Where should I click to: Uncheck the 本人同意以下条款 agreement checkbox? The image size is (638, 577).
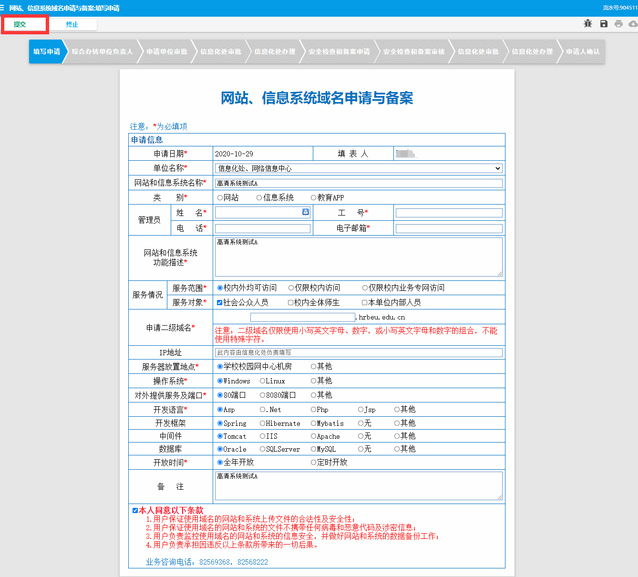pos(136,510)
